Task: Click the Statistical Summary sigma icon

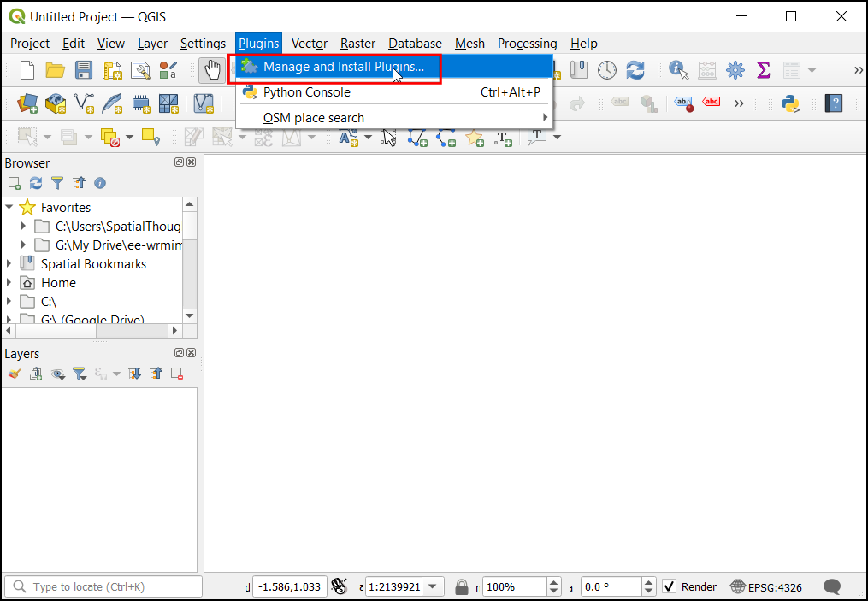Action: [x=764, y=70]
